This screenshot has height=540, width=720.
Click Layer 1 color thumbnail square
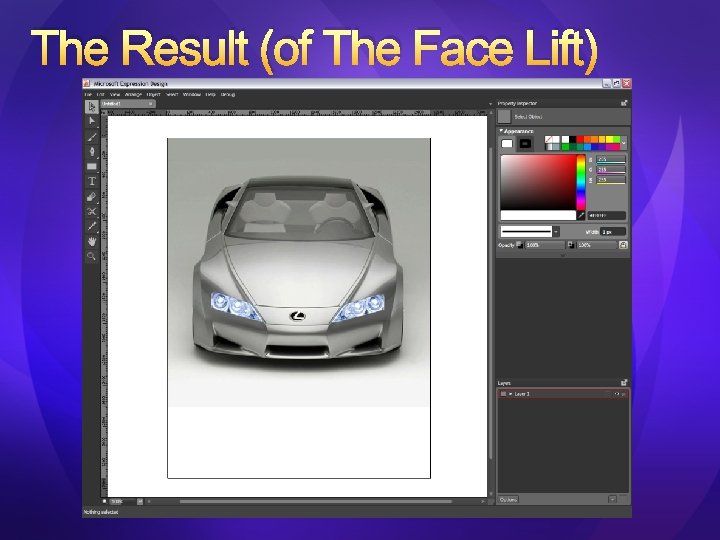[503, 394]
